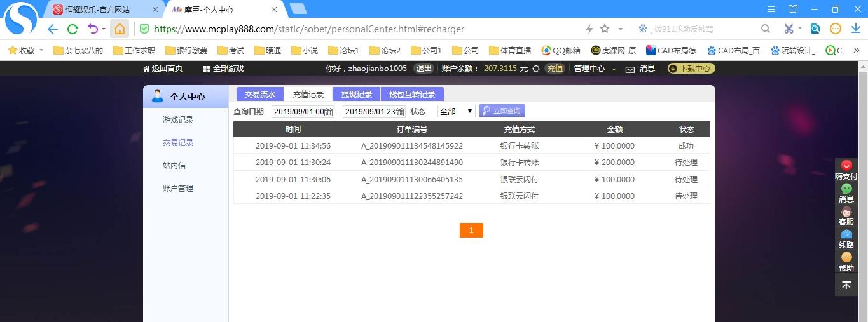Click the 立即查询 search button
This screenshot has width=868, height=322.
pos(502,111)
